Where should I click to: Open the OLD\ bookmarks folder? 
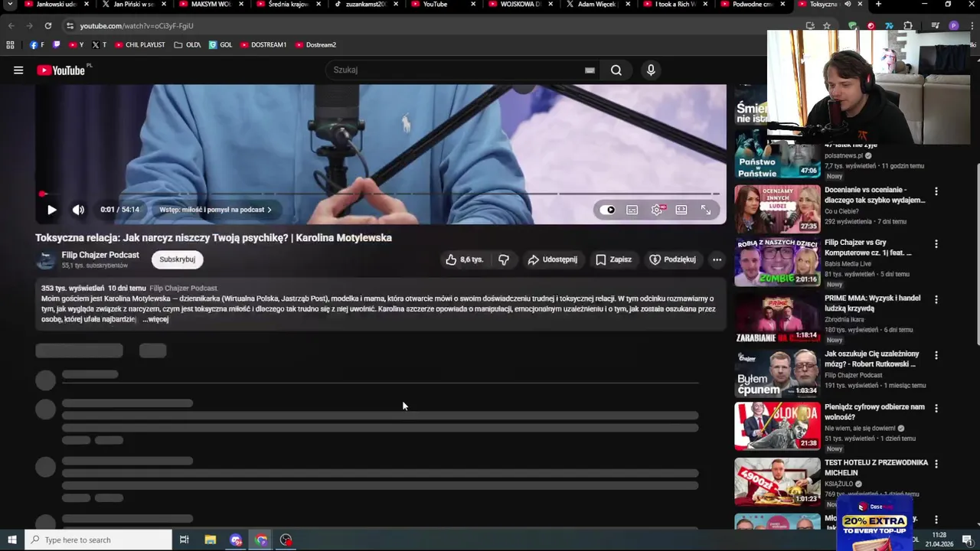coord(188,44)
